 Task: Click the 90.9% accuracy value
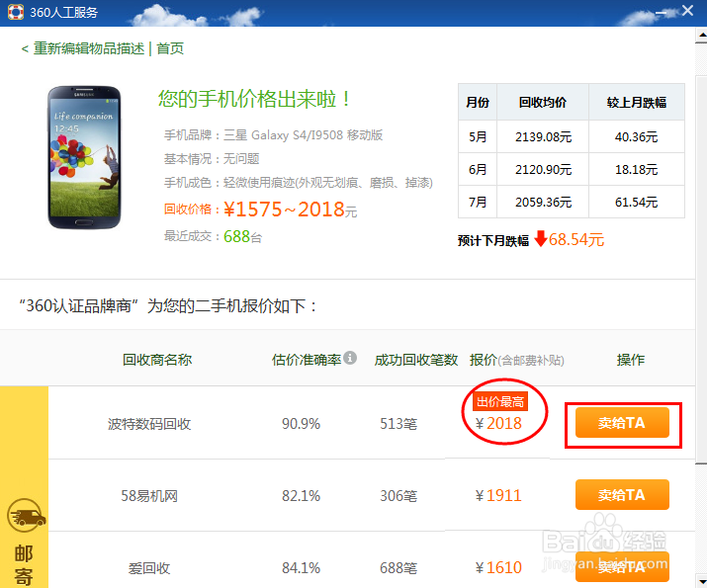point(301,424)
